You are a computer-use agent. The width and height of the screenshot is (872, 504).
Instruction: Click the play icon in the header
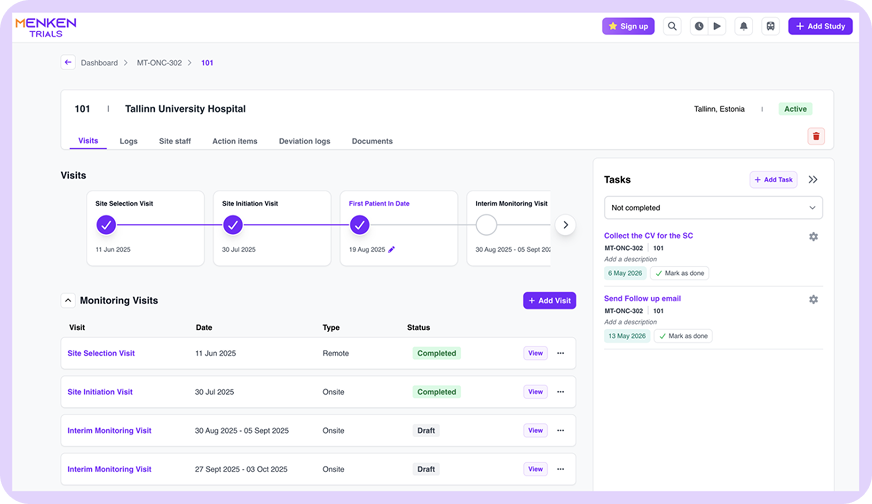tap(717, 26)
